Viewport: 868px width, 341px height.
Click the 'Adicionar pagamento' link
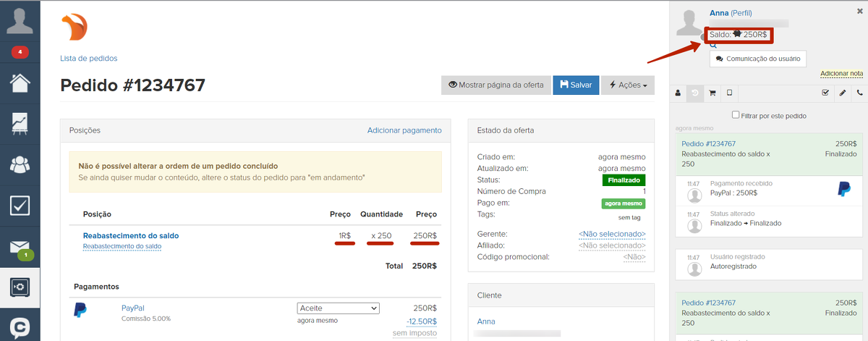(404, 130)
